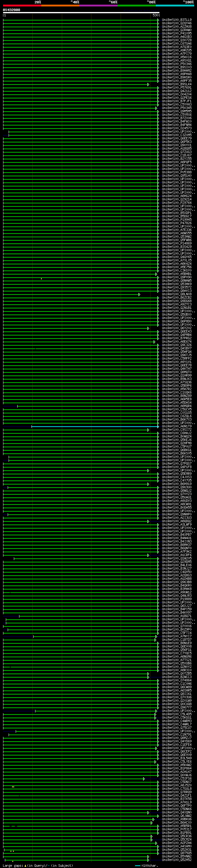Select hit label UniRef100_A9UDV3
This screenshot has height=868, width=197.
tap(177, 501)
